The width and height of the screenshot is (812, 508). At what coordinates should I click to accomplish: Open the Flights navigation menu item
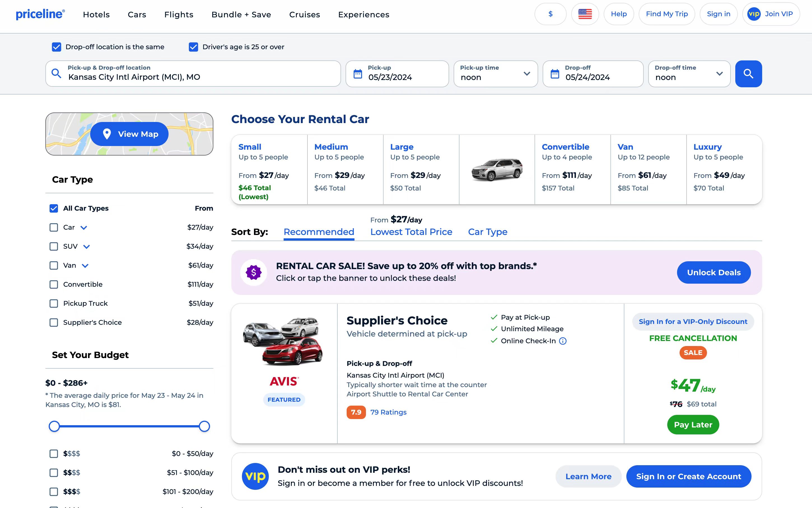point(179,15)
